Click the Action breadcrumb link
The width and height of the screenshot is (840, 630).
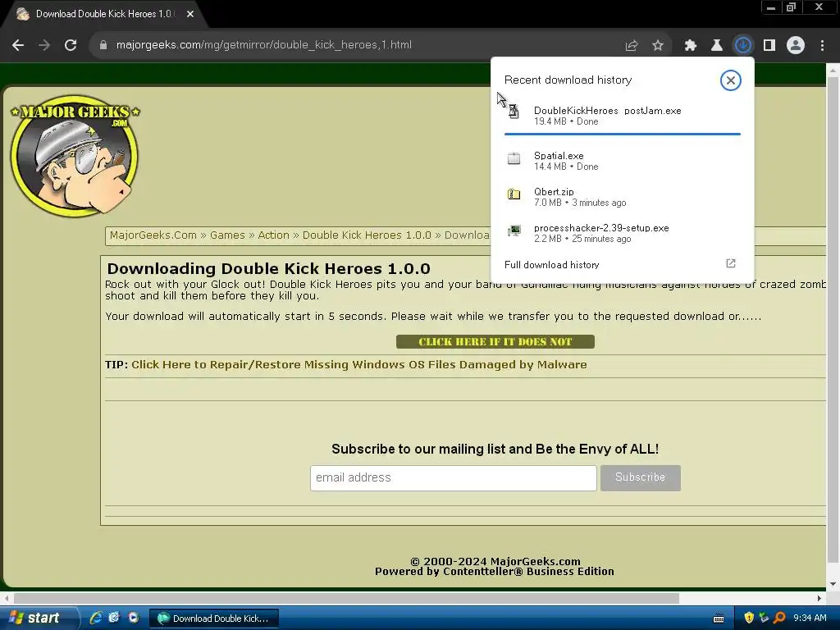point(273,235)
